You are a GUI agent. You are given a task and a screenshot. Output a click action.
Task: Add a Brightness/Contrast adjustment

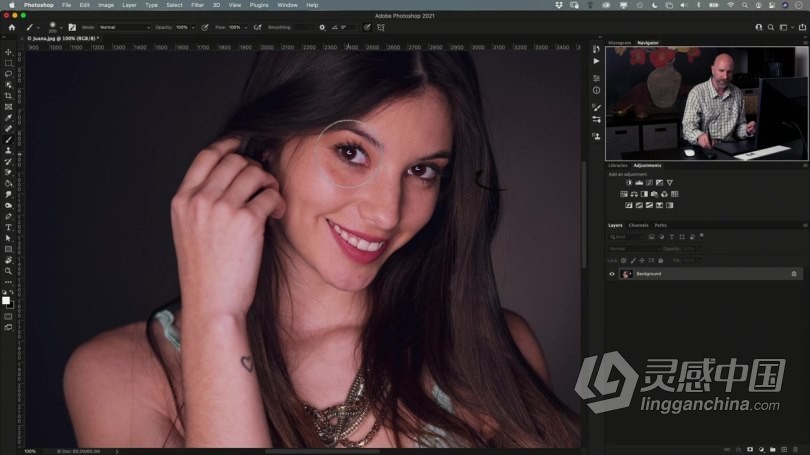[628, 183]
